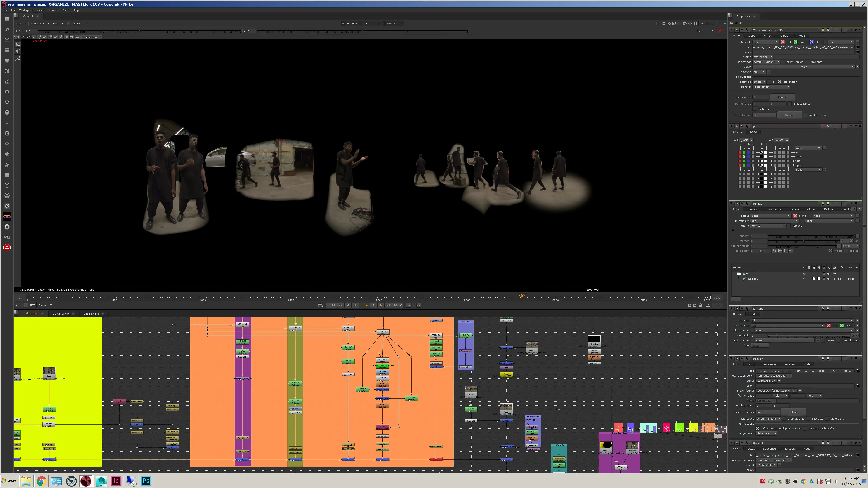
Task: Click the yellow node color icon on Write panel
Action: click(x=823, y=30)
